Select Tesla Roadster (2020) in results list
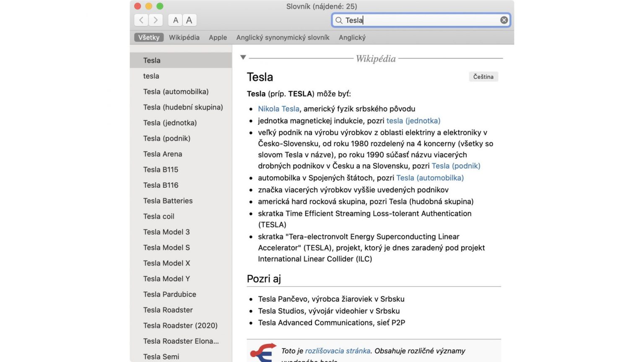The height and width of the screenshot is (362, 644). [x=181, y=326]
